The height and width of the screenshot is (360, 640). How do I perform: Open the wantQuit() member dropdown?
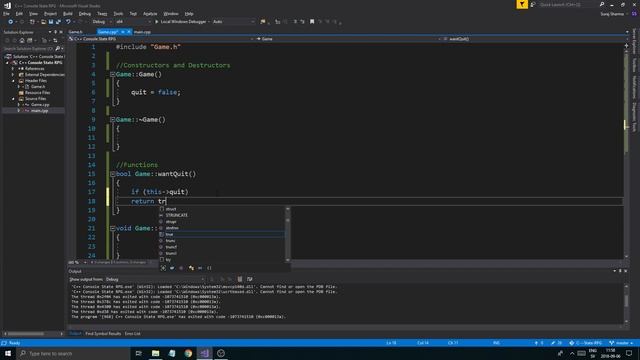point(534,39)
